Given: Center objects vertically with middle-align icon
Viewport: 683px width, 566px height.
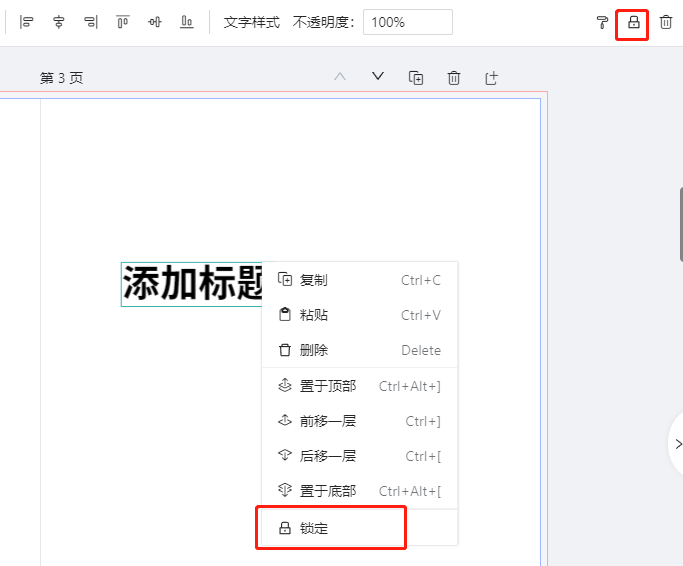Looking at the screenshot, I should pyautogui.click(x=155, y=22).
